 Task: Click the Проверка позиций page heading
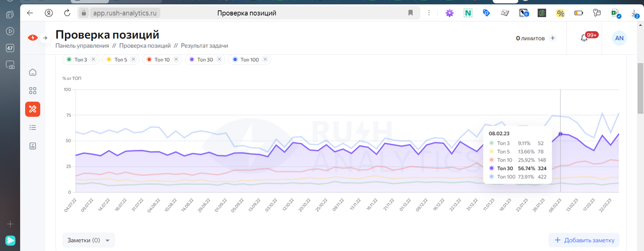click(107, 34)
